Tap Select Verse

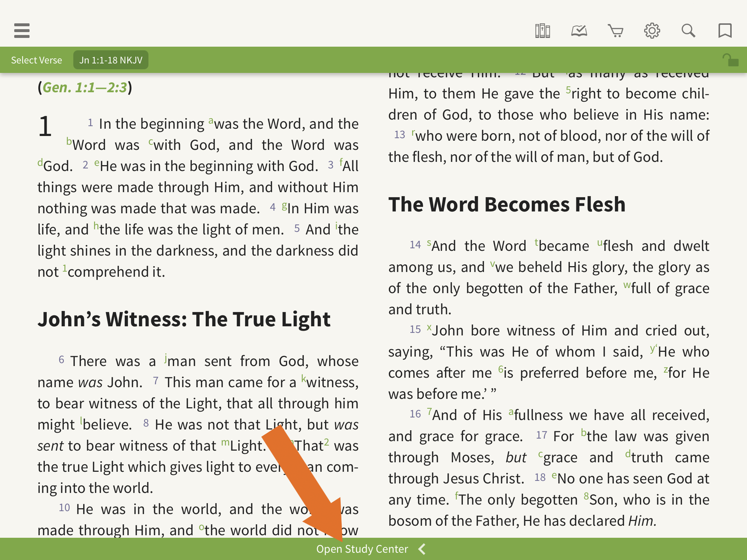point(36,60)
